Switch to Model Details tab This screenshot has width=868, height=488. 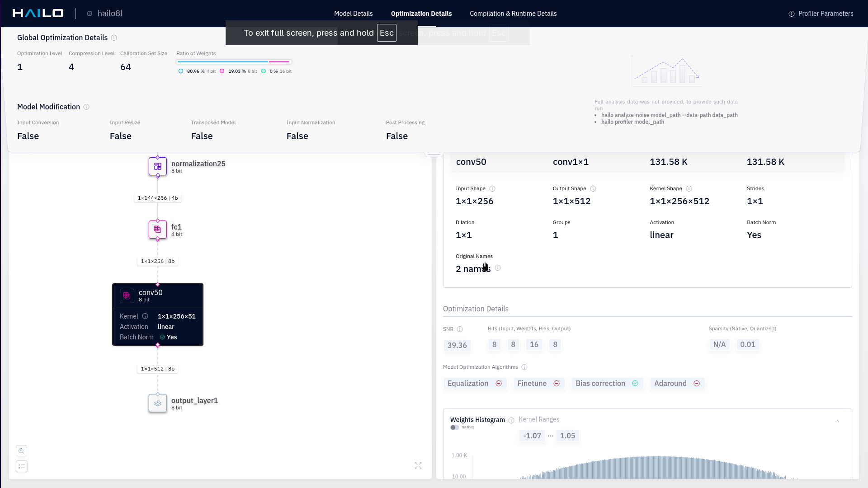coord(353,14)
